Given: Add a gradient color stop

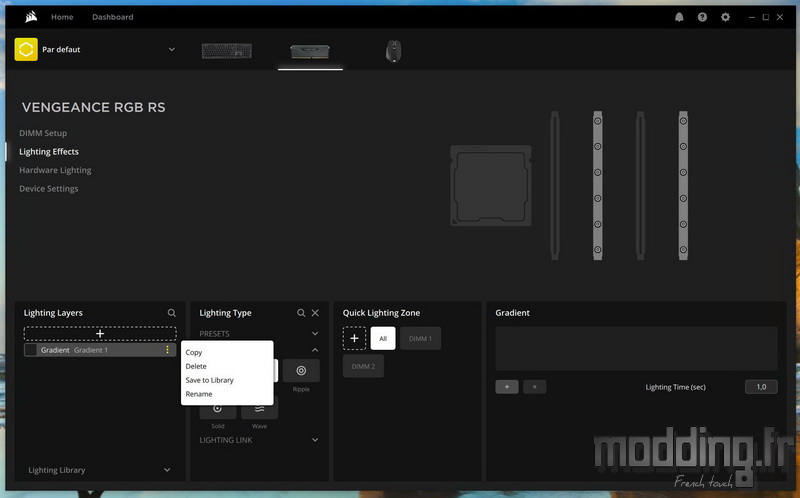Looking at the screenshot, I should tap(507, 387).
